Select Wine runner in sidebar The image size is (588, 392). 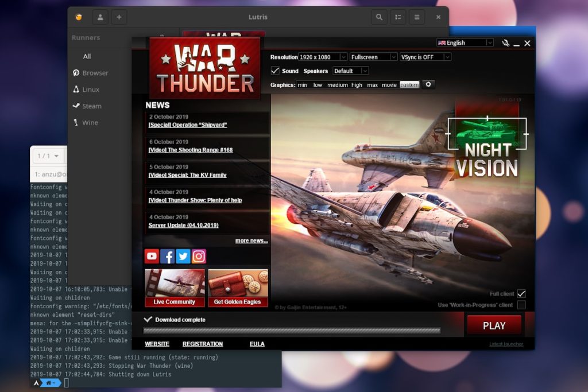(90, 123)
